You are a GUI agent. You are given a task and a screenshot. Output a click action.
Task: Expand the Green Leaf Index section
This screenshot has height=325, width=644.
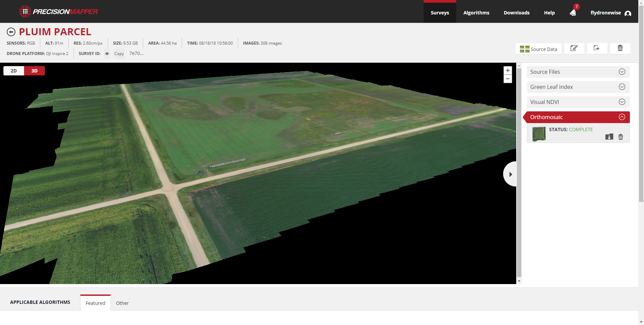click(578, 87)
